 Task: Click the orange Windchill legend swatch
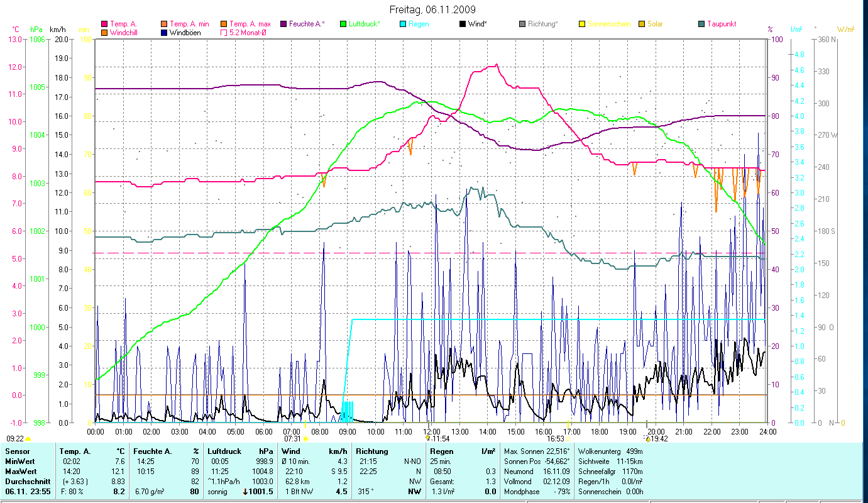[x=104, y=33]
